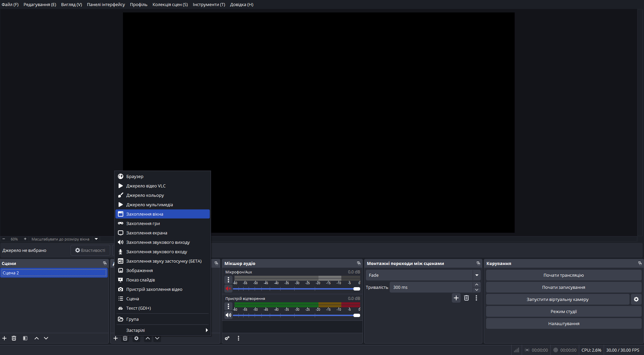Add a new scene transition with plus

pos(456,298)
